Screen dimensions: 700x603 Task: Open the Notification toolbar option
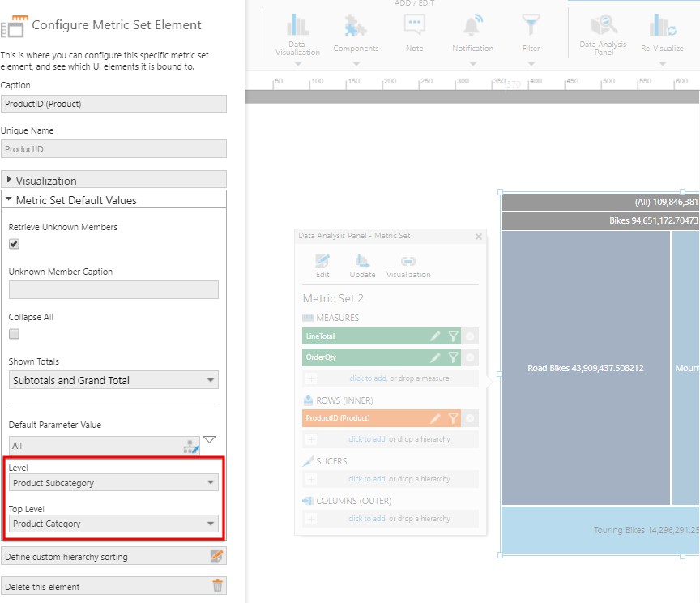(472, 26)
